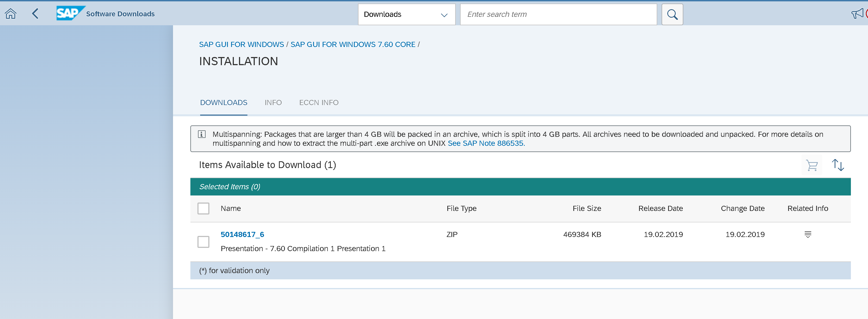Click the search magnifier button
This screenshot has height=319, width=868.
pos(672,14)
